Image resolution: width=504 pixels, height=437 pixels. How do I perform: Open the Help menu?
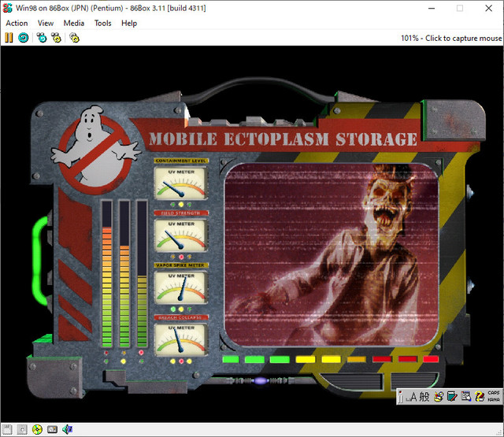tap(129, 23)
